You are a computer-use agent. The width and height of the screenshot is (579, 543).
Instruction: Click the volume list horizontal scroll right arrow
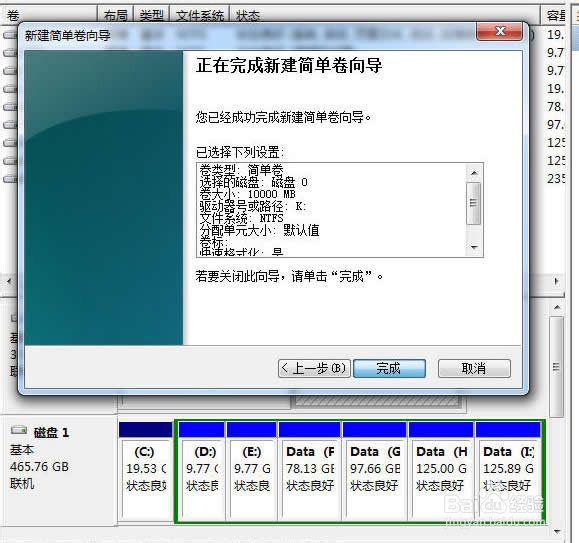[556, 281]
